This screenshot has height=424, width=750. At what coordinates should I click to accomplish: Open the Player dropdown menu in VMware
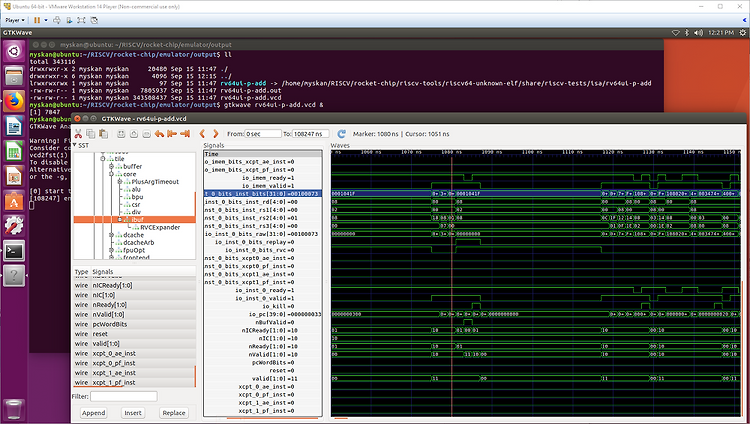15,20
